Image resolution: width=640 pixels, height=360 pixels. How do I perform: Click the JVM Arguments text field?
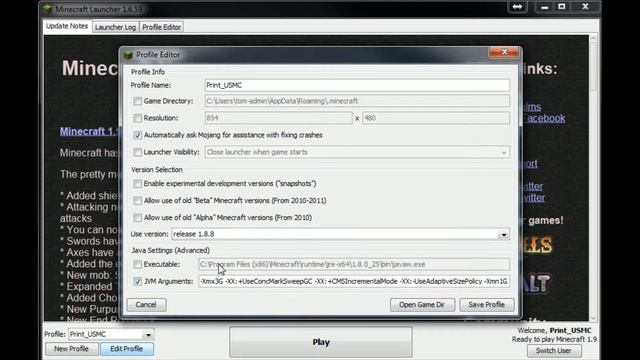(x=354, y=281)
